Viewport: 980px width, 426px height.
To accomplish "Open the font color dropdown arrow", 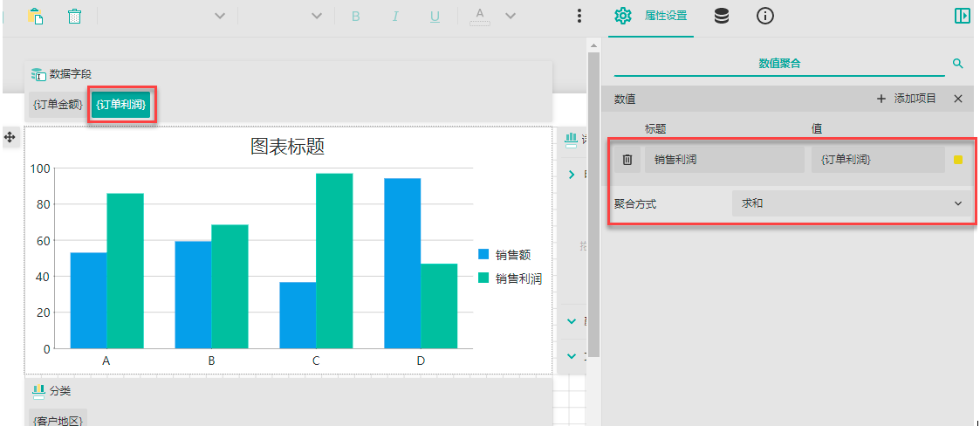I will pos(511,16).
